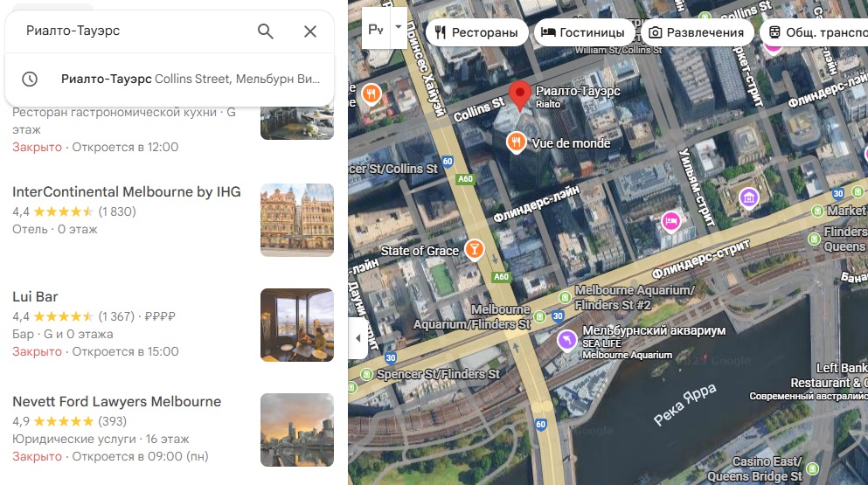Click orange restaurant marker near Принсес Хайуэй
The image size is (868, 485).
(x=372, y=94)
